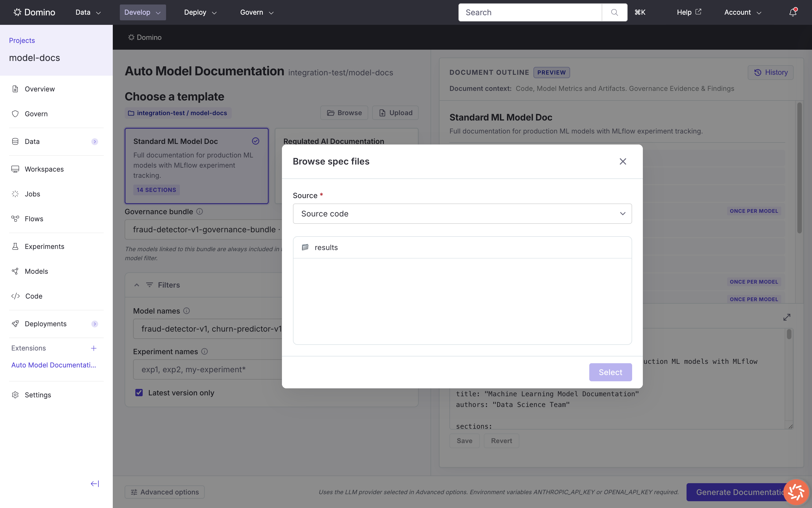Screen dimensions: 812x508
Task: Expand the Data sidebar submenu arrow
Action: pos(95,142)
